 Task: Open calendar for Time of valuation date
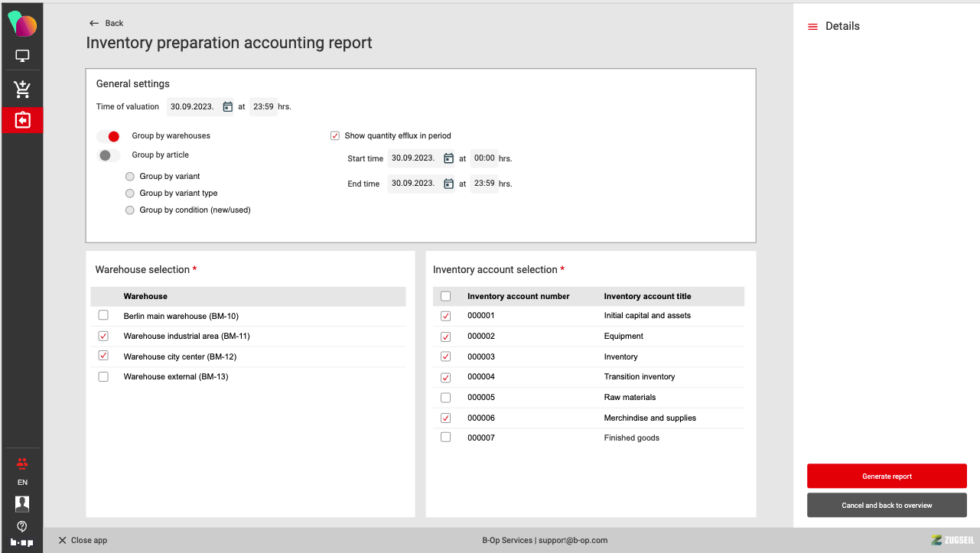coord(227,107)
